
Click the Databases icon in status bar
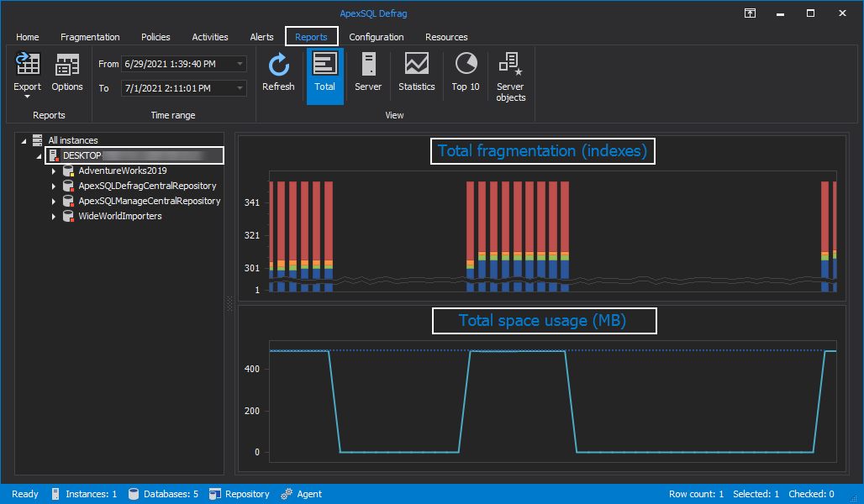(x=134, y=494)
